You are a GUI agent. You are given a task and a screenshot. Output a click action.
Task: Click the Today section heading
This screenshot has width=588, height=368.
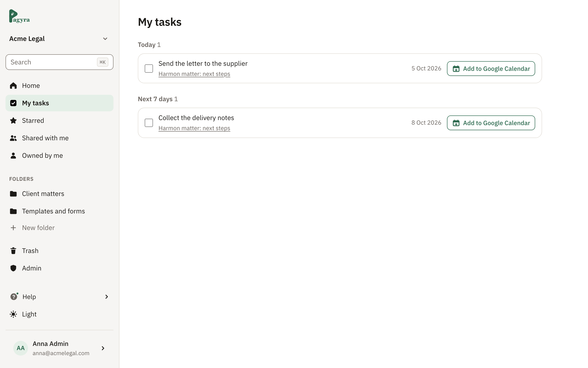pyautogui.click(x=147, y=45)
